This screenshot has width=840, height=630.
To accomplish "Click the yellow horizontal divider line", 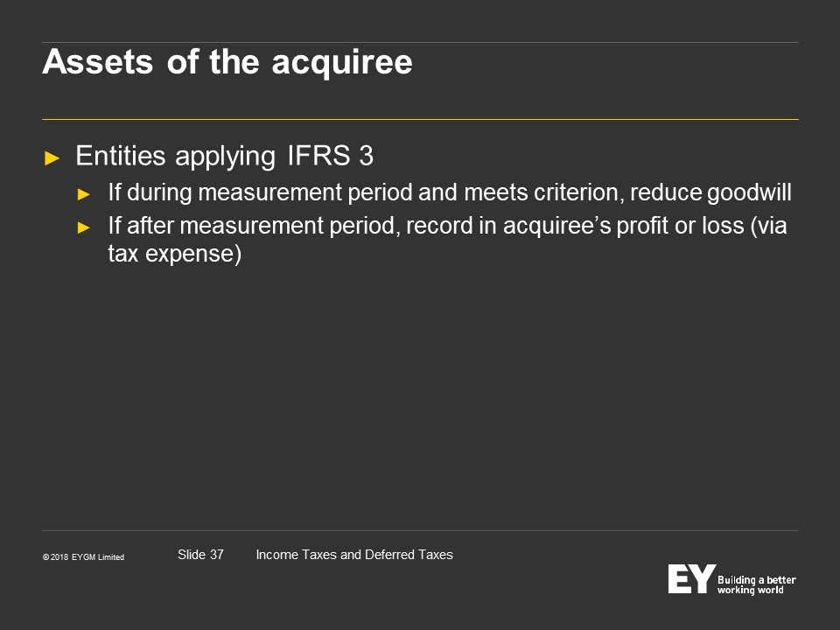I will tap(420, 119).
